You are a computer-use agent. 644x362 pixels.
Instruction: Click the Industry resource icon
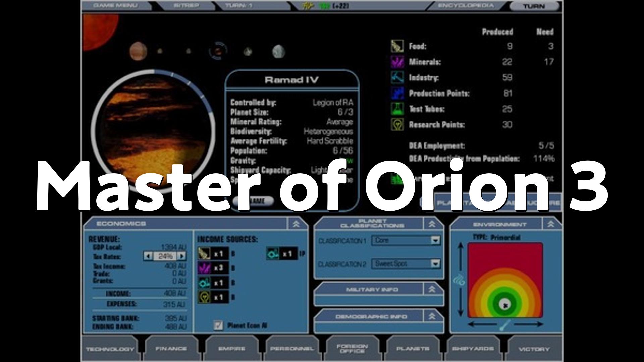397,77
